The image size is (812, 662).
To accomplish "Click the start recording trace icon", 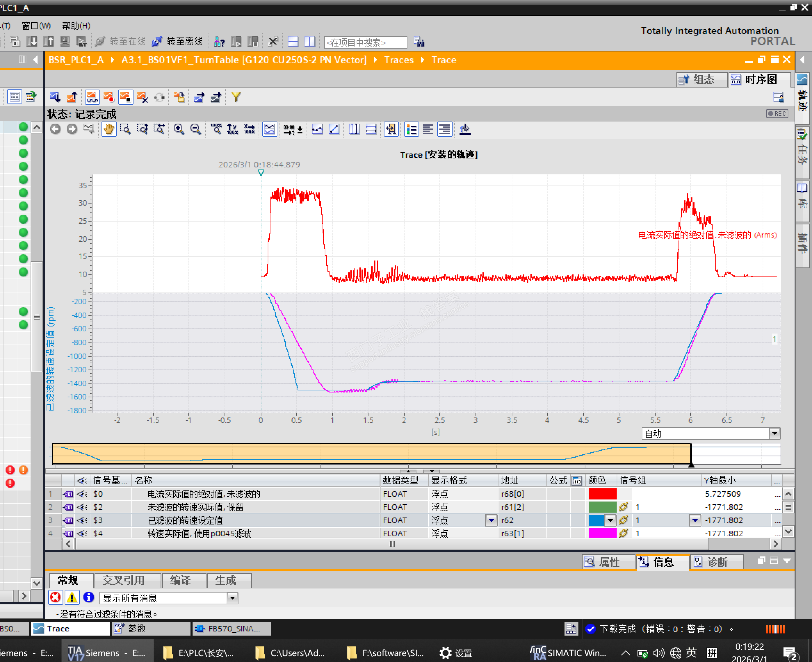I will pyautogui.click(x=109, y=97).
